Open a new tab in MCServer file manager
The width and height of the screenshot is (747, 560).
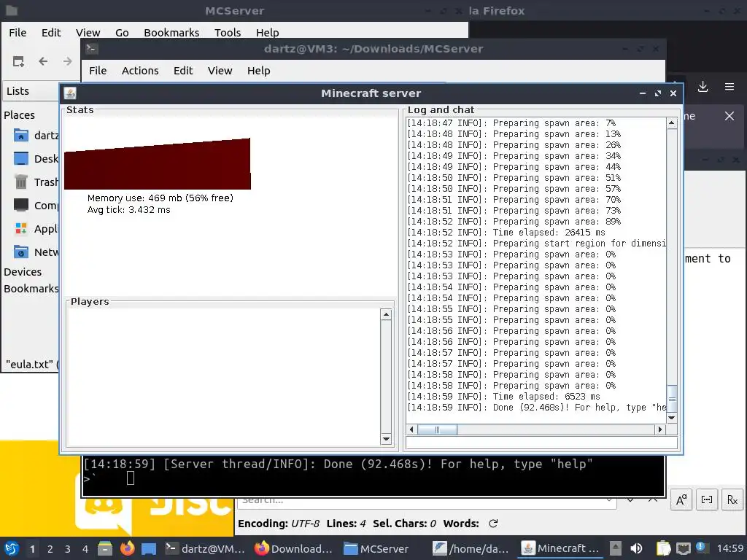[x=18, y=61]
